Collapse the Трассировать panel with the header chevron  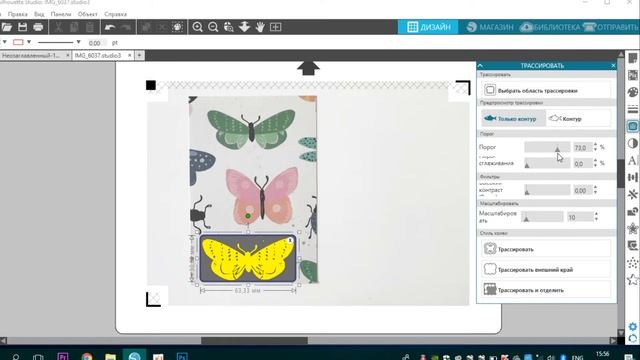point(480,65)
